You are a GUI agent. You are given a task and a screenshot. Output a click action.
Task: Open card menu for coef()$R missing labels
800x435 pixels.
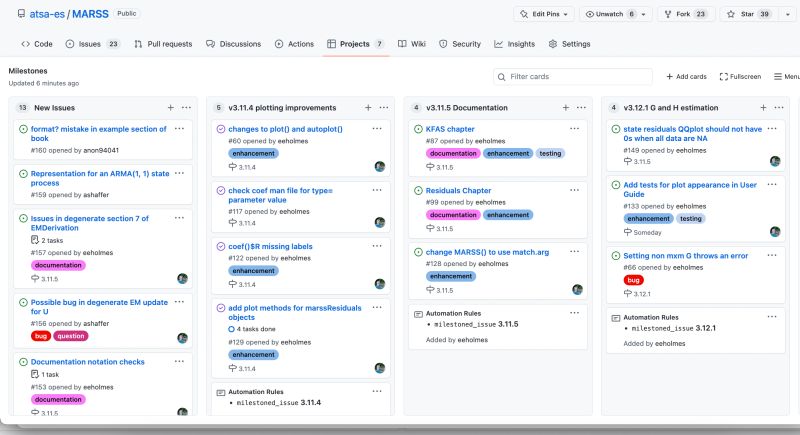point(377,246)
